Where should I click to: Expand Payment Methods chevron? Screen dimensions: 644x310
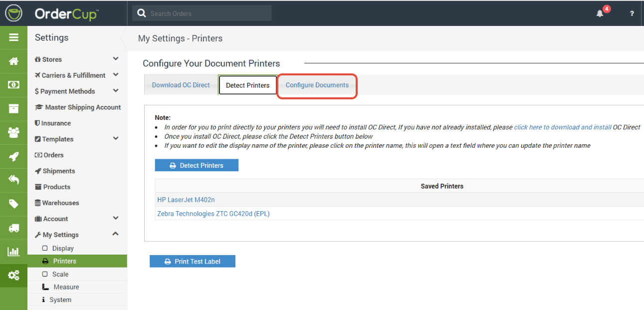pyautogui.click(x=116, y=91)
